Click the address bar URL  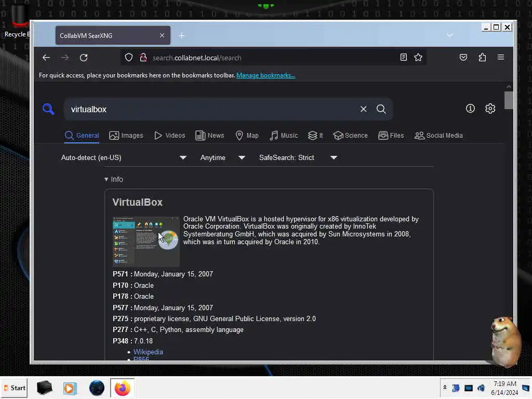[x=197, y=58]
